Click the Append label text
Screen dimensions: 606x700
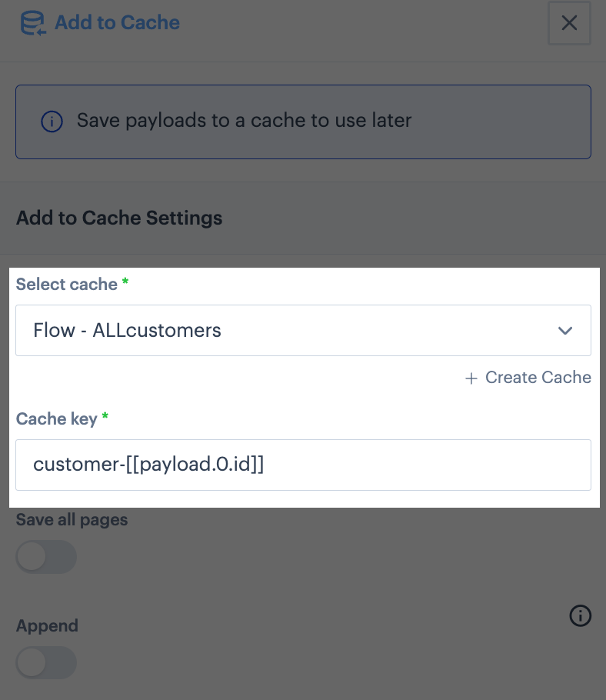[x=48, y=626]
